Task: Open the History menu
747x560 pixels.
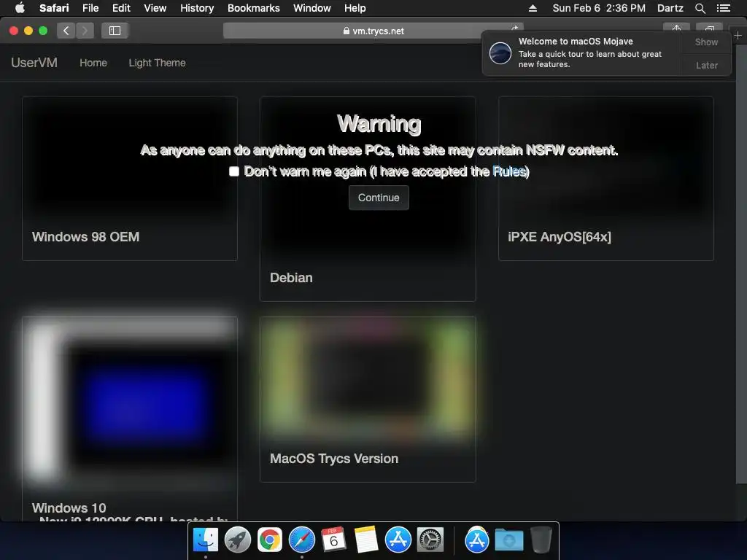Action: pyautogui.click(x=197, y=8)
